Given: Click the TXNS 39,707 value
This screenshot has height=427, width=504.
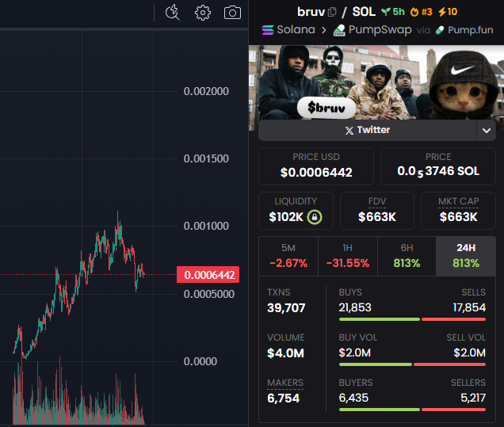Looking at the screenshot, I should (x=286, y=308).
